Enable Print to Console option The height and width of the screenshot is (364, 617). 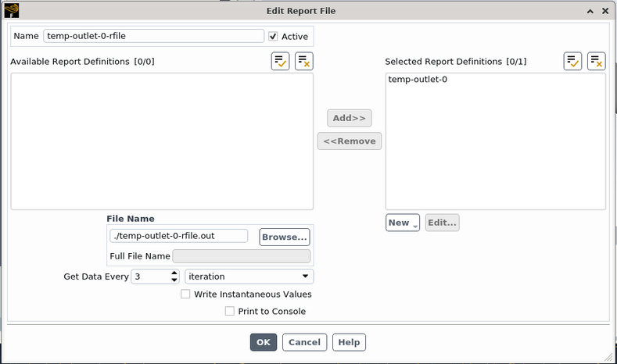(229, 312)
